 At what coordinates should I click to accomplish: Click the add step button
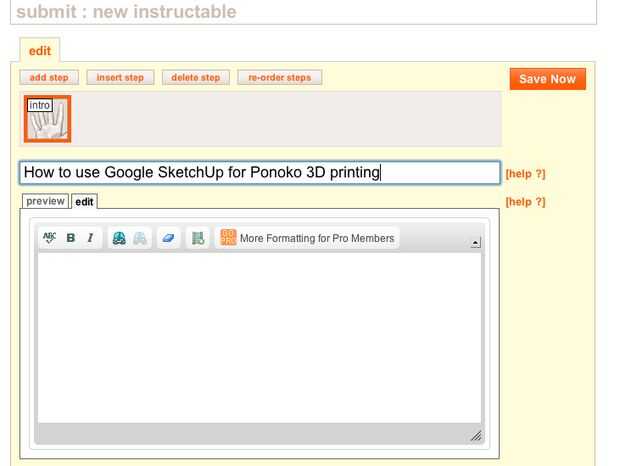click(49, 77)
